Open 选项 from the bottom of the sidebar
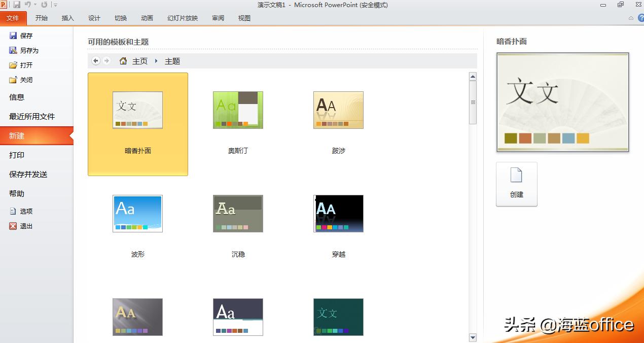The image size is (644, 343). (x=21, y=211)
